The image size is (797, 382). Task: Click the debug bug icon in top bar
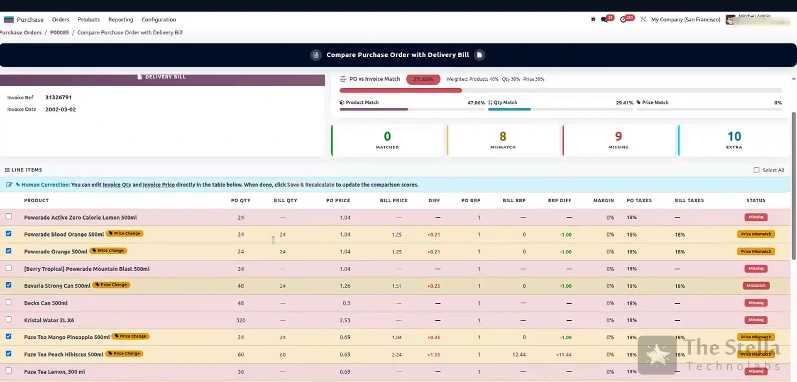point(593,19)
